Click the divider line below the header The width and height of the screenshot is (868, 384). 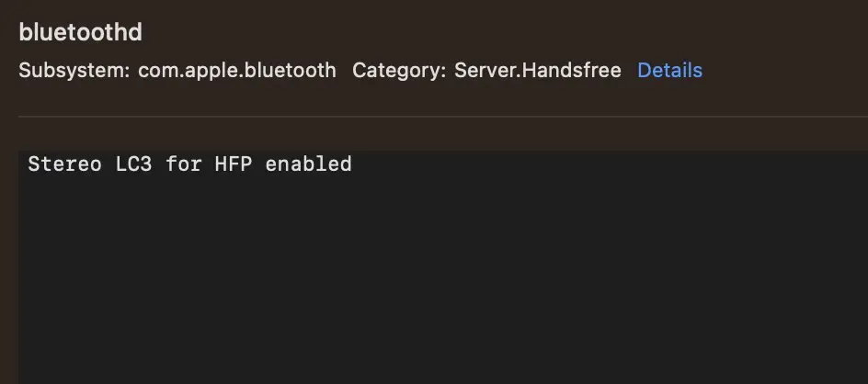441,117
